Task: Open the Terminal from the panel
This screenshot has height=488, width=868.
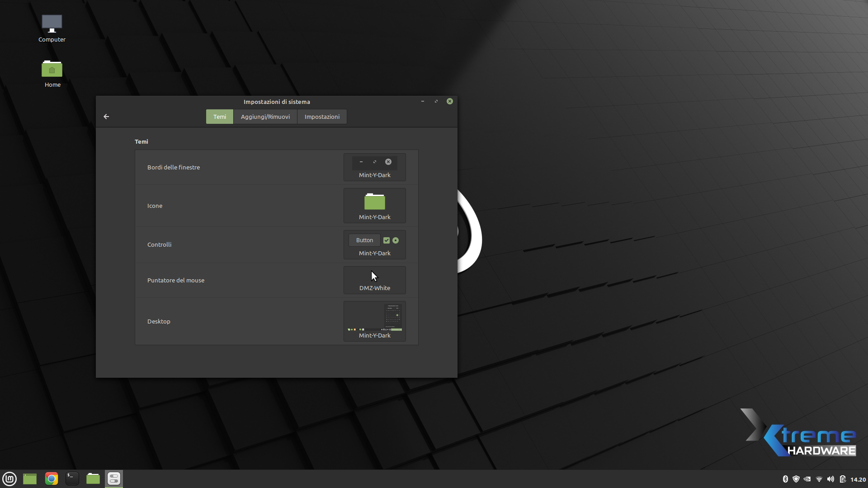Action: [72, 479]
